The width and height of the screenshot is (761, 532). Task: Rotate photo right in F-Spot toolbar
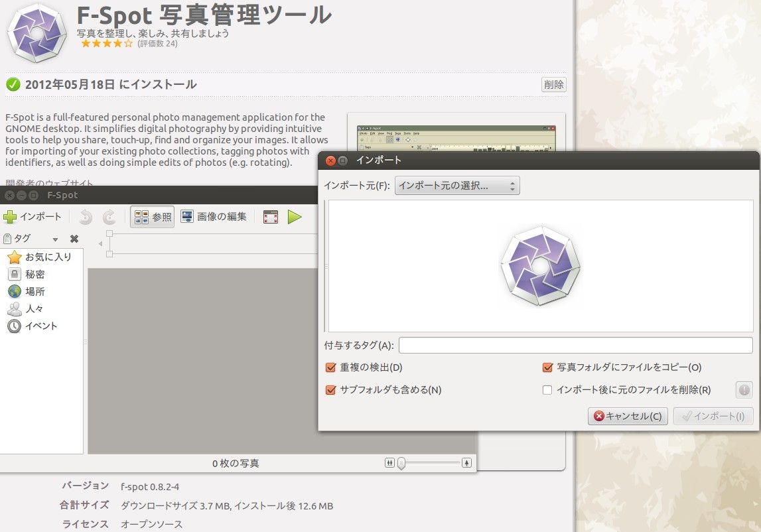click(x=109, y=217)
